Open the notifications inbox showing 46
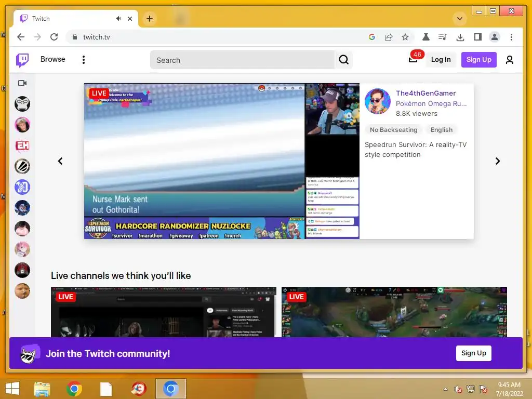The width and height of the screenshot is (532, 399). click(413, 59)
